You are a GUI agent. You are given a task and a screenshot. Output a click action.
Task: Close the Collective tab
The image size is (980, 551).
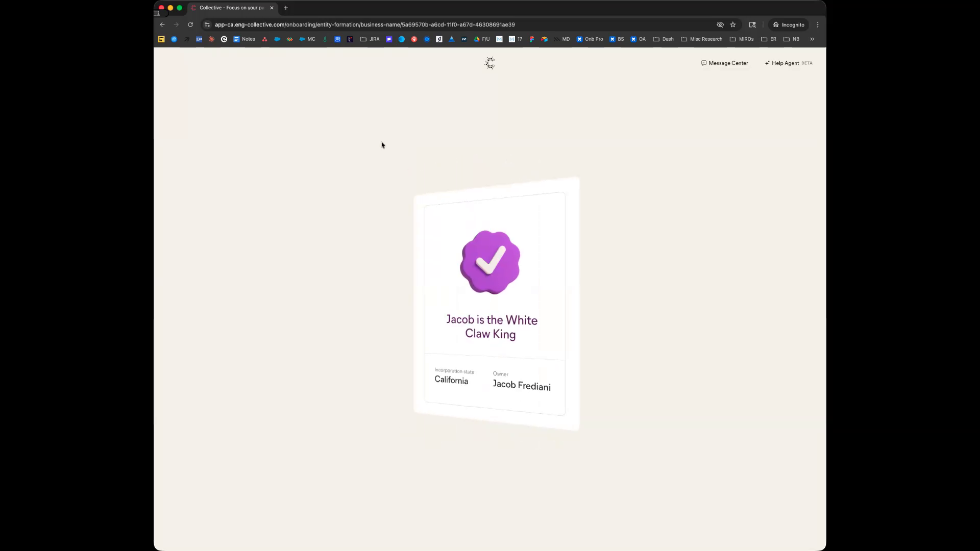[272, 8]
